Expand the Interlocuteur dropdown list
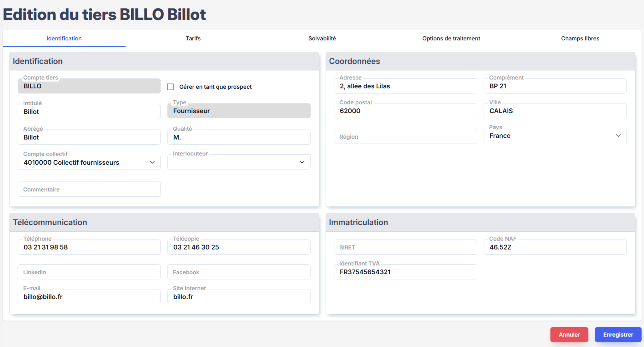The height and width of the screenshot is (347, 644). pyautogui.click(x=238, y=162)
